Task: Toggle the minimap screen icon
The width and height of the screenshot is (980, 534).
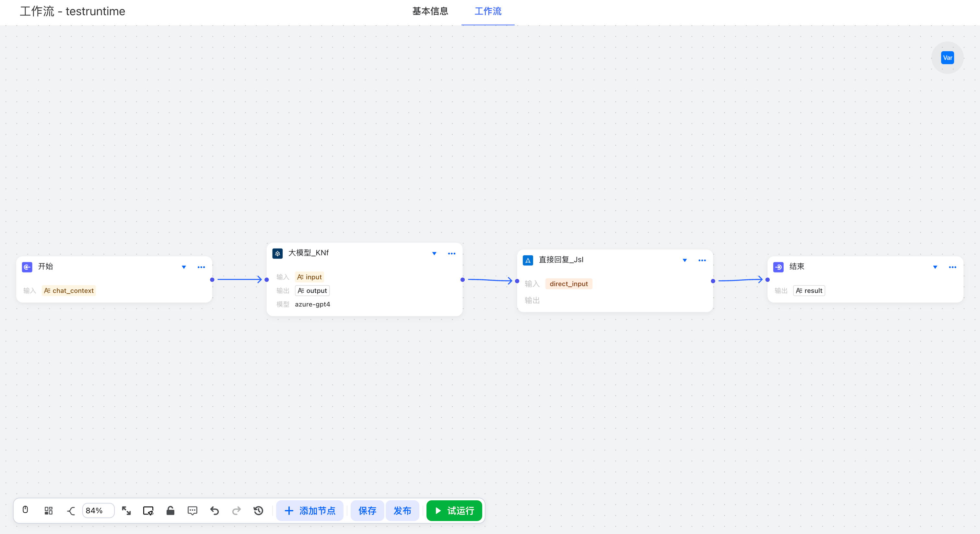Action: point(148,510)
